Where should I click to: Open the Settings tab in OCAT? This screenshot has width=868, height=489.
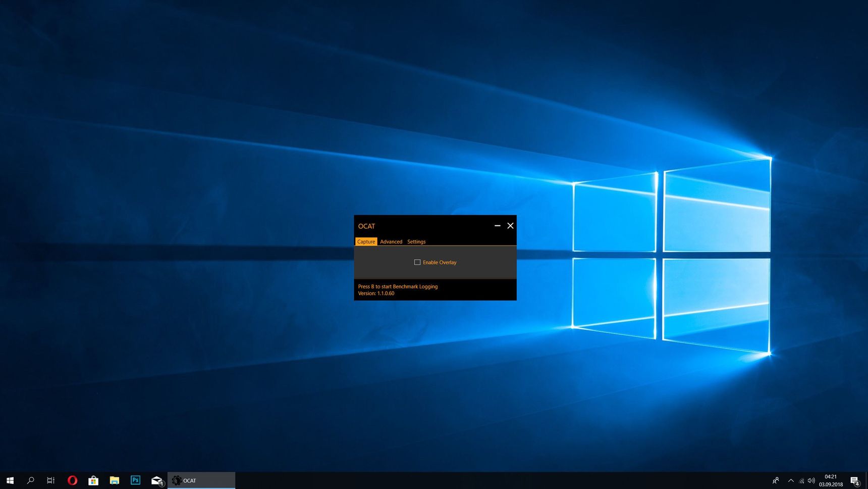[416, 241]
